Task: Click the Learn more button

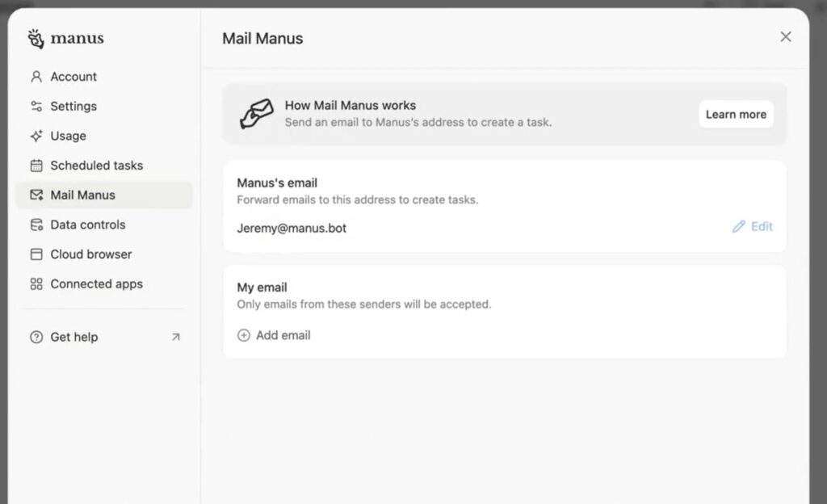Action: click(x=736, y=115)
